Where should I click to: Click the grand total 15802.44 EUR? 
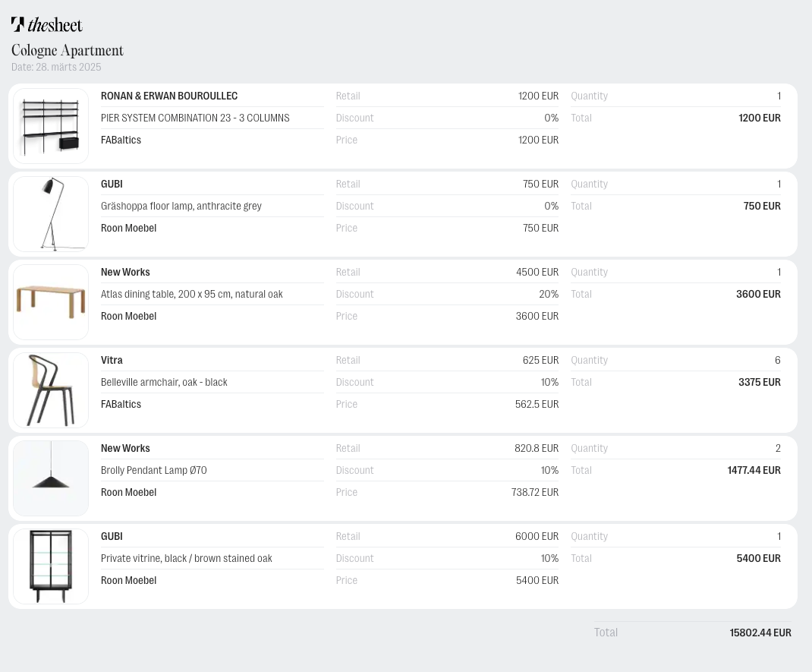coord(760,633)
